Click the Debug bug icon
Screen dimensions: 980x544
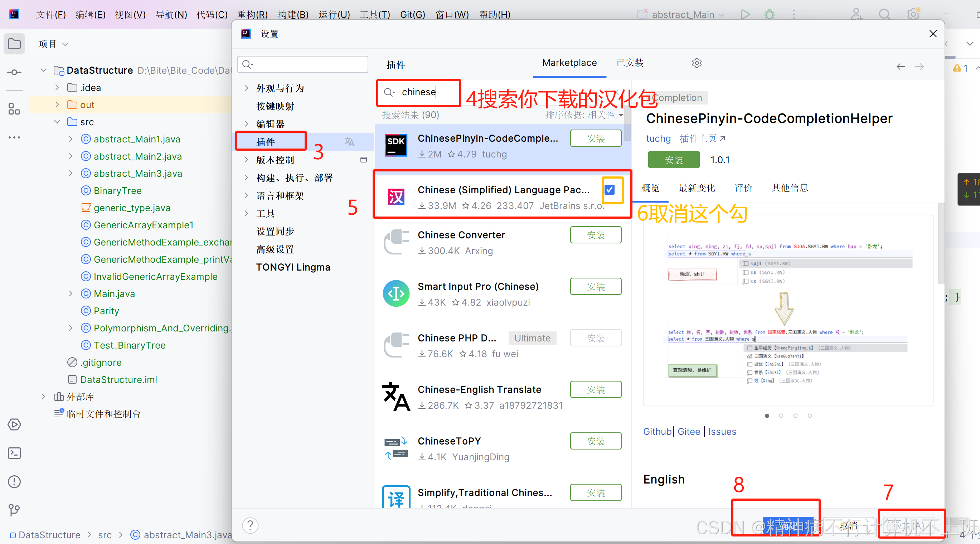point(769,14)
